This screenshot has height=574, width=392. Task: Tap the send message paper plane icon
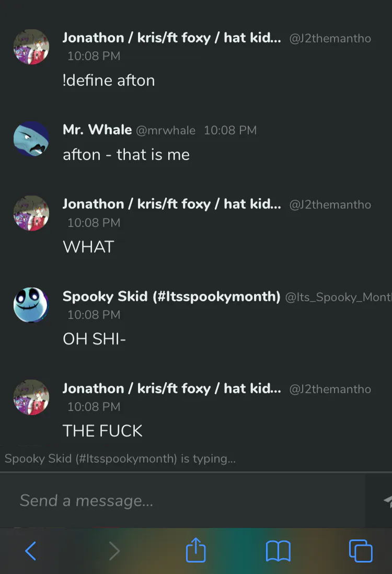point(387,501)
